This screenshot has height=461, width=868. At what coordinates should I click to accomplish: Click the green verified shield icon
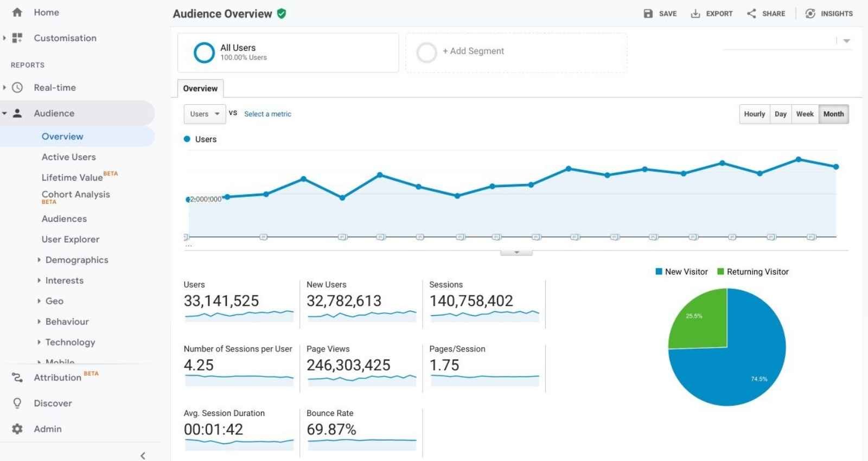pyautogui.click(x=282, y=14)
